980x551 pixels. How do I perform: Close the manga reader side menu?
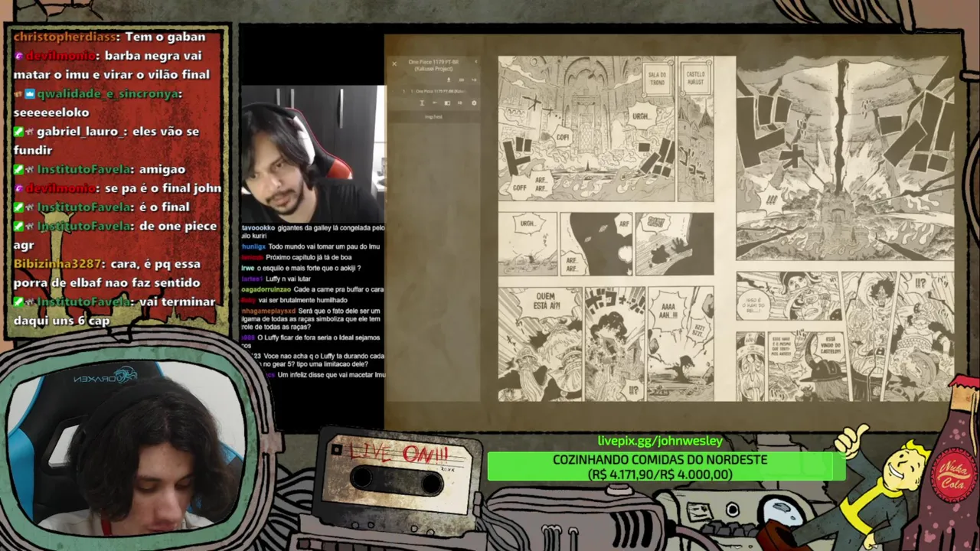coord(394,64)
